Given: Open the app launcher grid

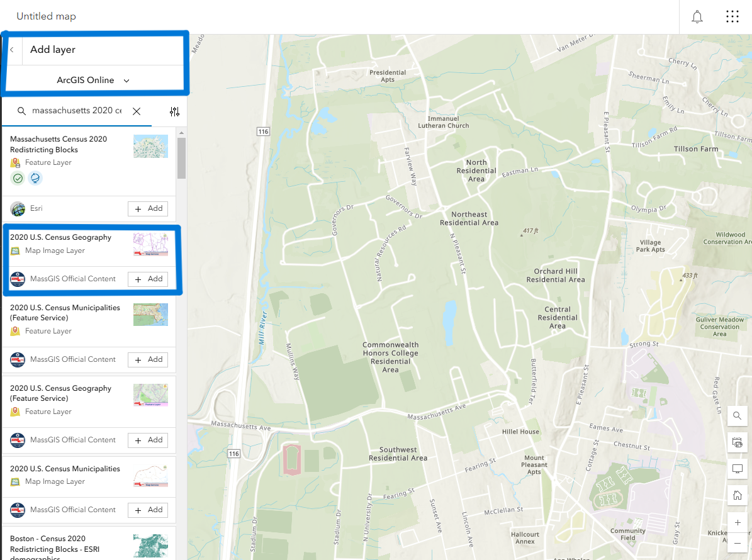Looking at the screenshot, I should tap(732, 17).
